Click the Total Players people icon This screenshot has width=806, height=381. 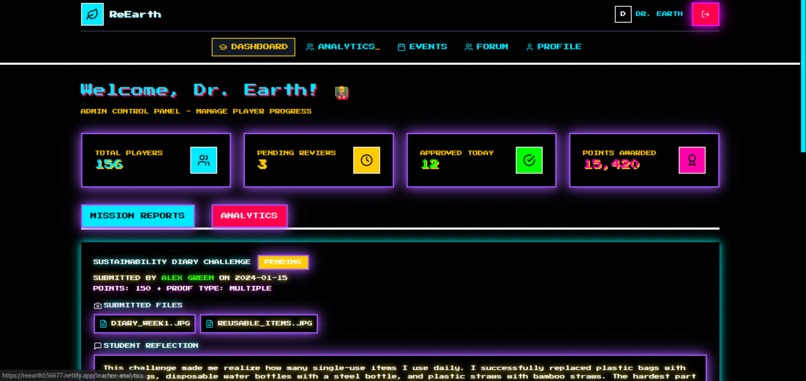204,160
